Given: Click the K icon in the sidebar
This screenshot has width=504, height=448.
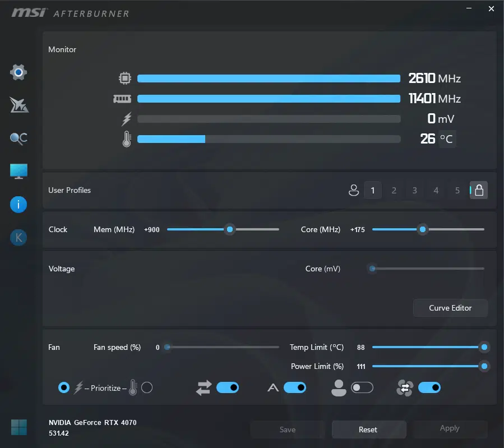Looking at the screenshot, I should [x=19, y=238].
